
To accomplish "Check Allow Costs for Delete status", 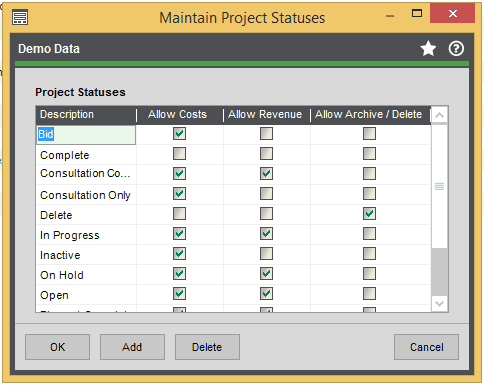I will (x=179, y=214).
